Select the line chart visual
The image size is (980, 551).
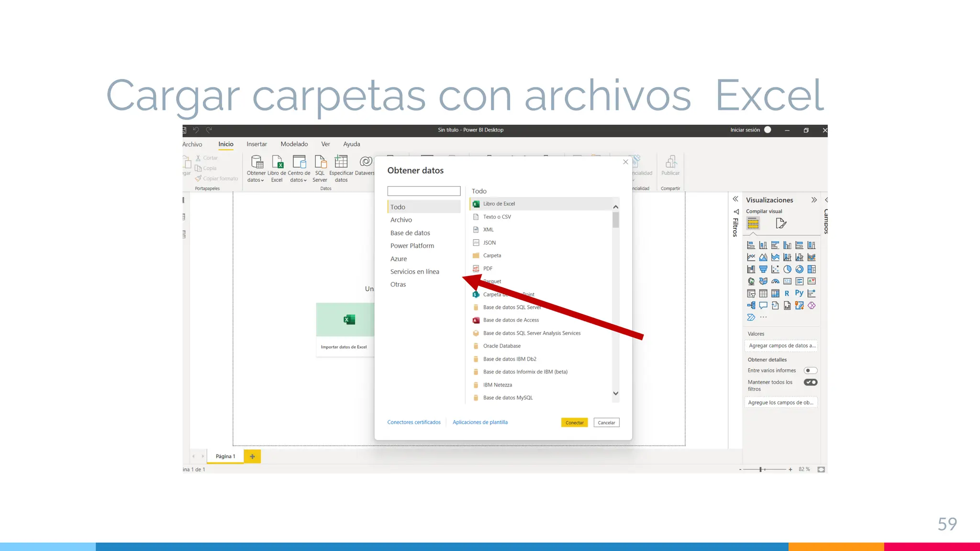(x=751, y=257)
